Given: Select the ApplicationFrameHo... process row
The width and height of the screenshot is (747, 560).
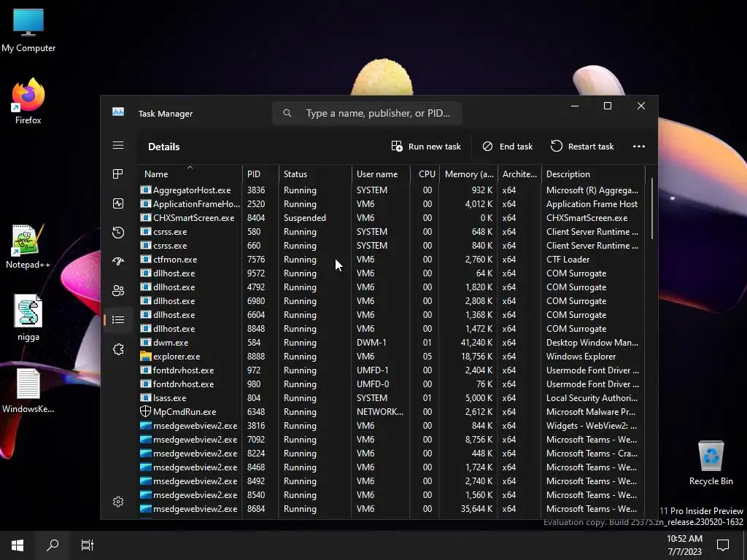Looking at the screenshot, I should 392,204.
